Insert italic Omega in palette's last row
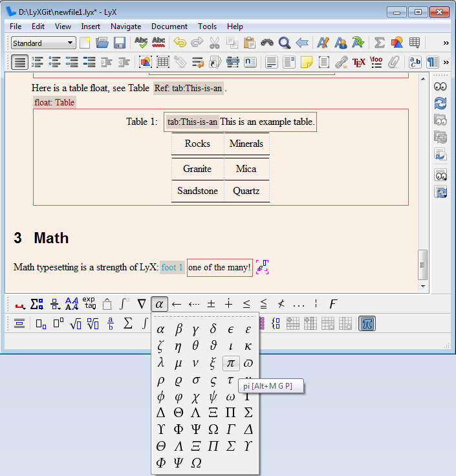 pos(196,463)
